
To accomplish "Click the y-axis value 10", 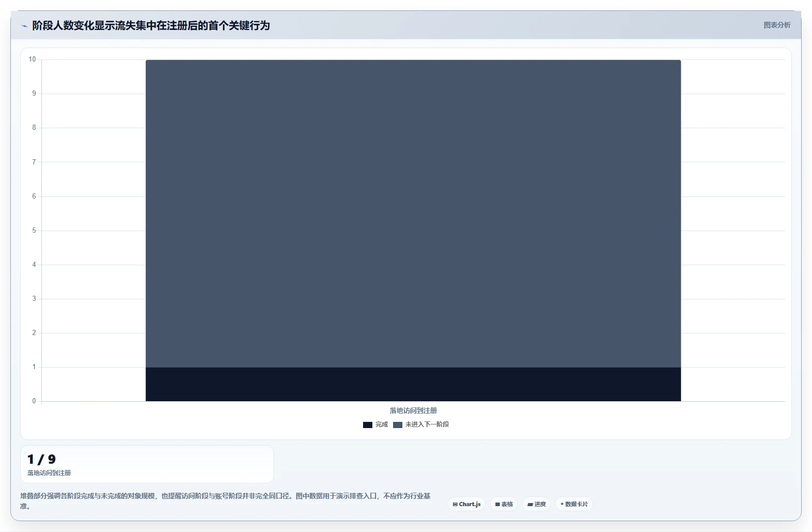I will [32, 59].
